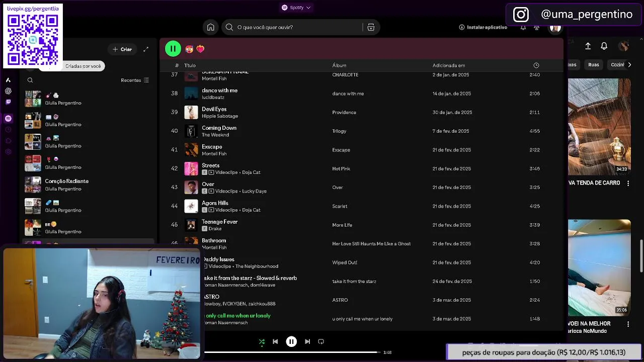The width and height of the screenshot is (644, 362).
Task: Select the Ruas chip on YouTube
Action: tap(594, 64)
